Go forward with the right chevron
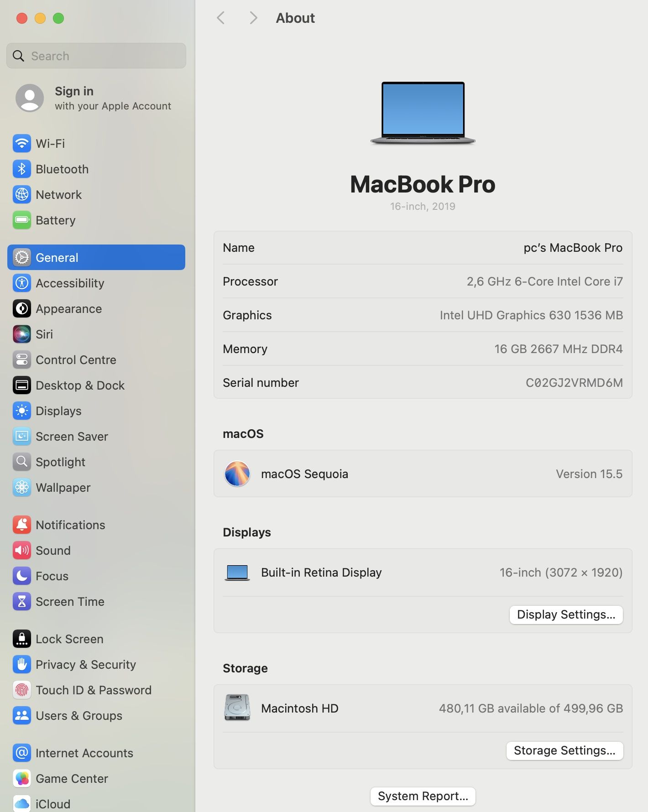 point(254,18)
